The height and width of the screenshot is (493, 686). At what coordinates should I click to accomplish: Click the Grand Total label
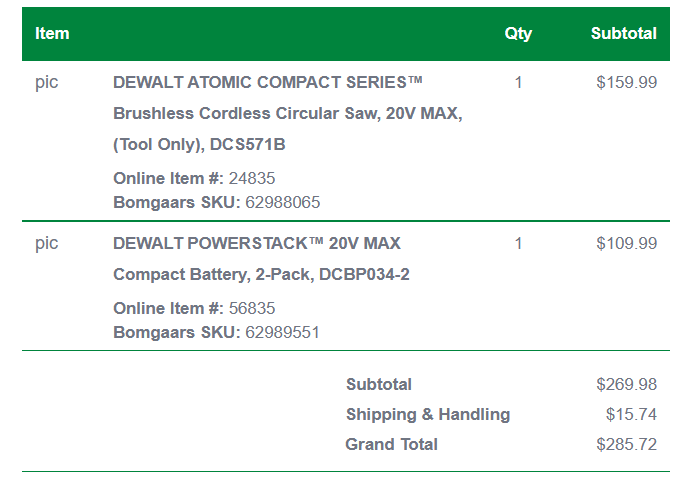coord(392,444)
